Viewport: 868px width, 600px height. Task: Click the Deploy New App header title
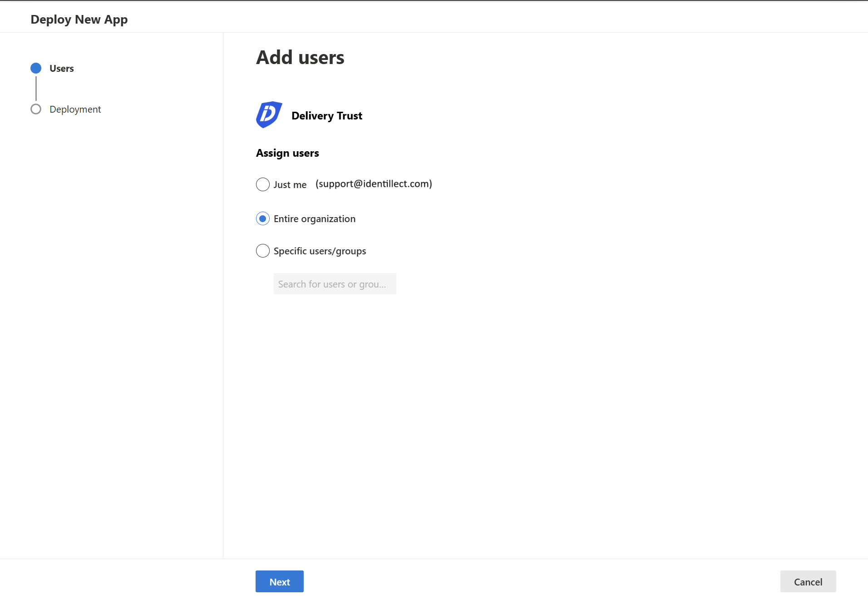(79, 20)
